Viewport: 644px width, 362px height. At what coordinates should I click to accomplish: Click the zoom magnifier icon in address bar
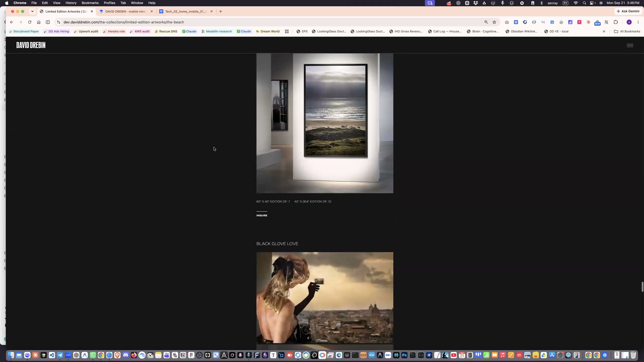(486, 22)
